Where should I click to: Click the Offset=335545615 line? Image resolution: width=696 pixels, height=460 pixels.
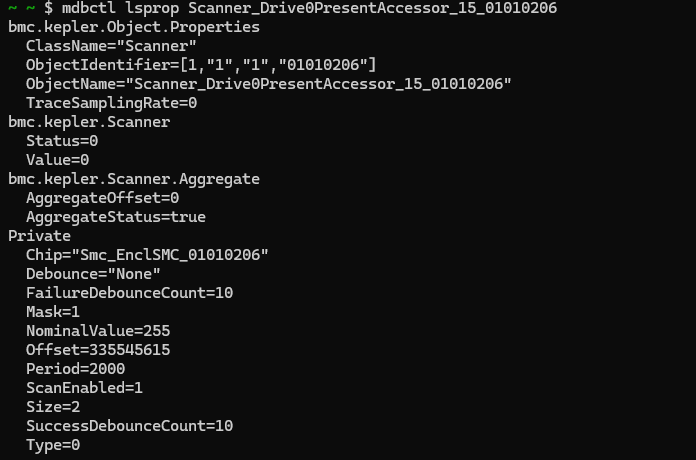click(98, 350)
